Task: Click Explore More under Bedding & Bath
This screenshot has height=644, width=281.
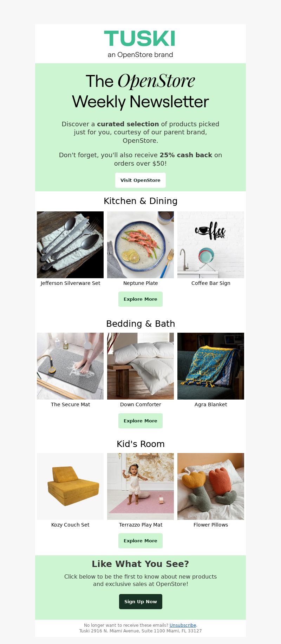Action: pyautogui.click(x=140, y=421)
